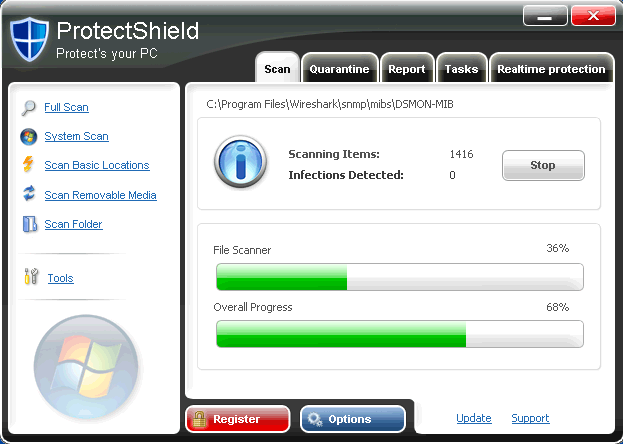Go to the Tasks tab
Viewport: 623px width, 444px height.
461,69
